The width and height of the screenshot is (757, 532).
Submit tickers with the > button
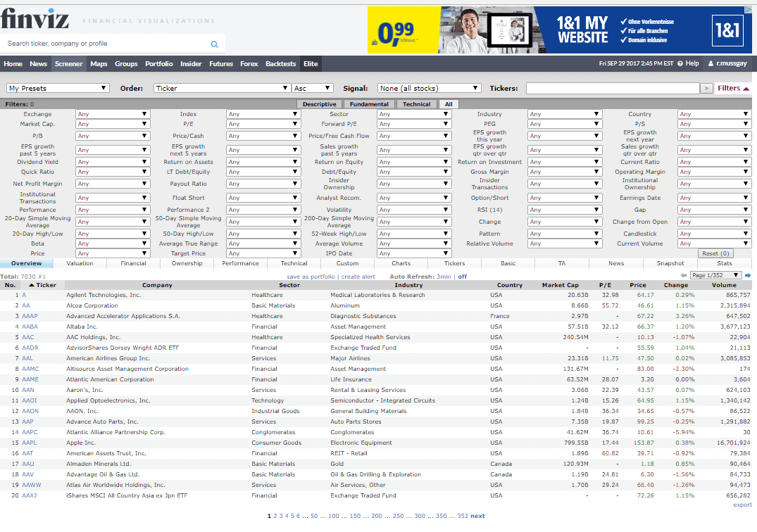coord(706,89)
